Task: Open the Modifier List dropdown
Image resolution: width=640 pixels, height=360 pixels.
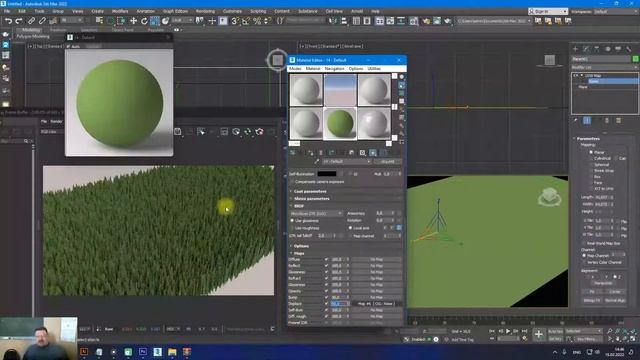Action: point(604,67)
